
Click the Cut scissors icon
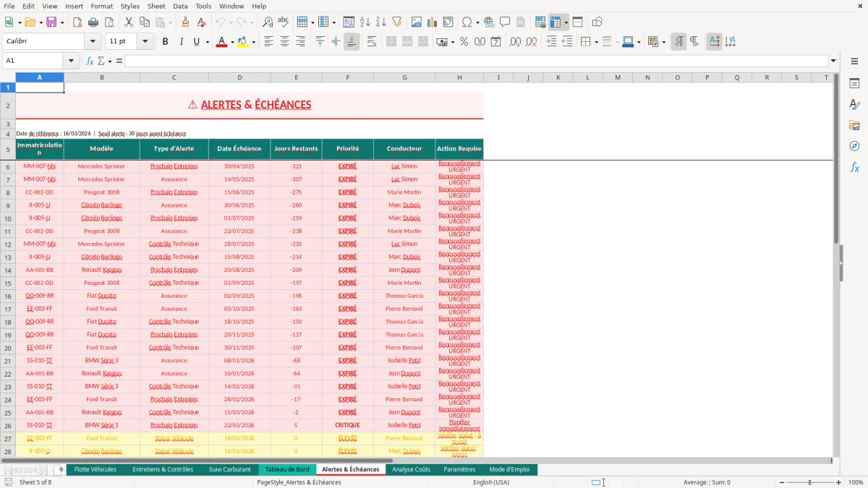[128, 22]
